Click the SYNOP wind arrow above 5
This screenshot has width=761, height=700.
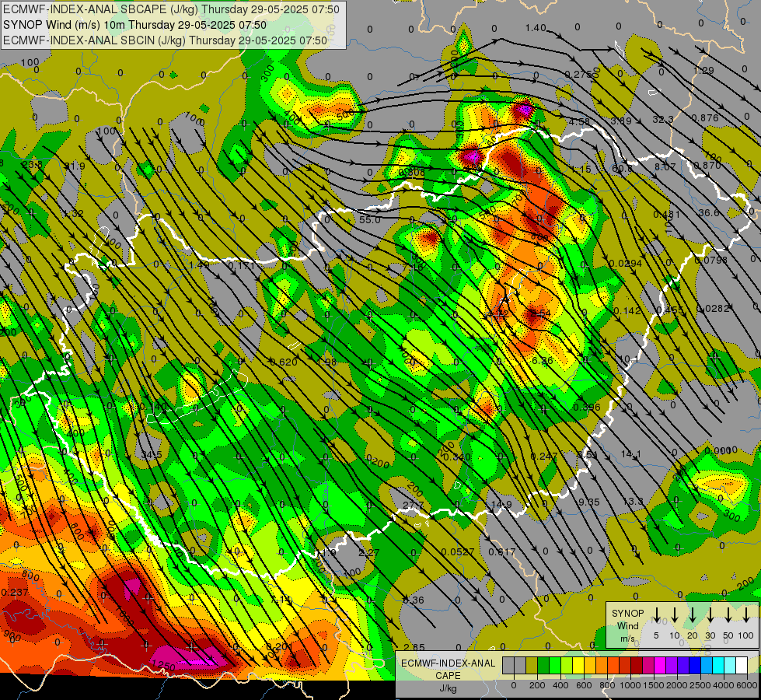point(656,614)
